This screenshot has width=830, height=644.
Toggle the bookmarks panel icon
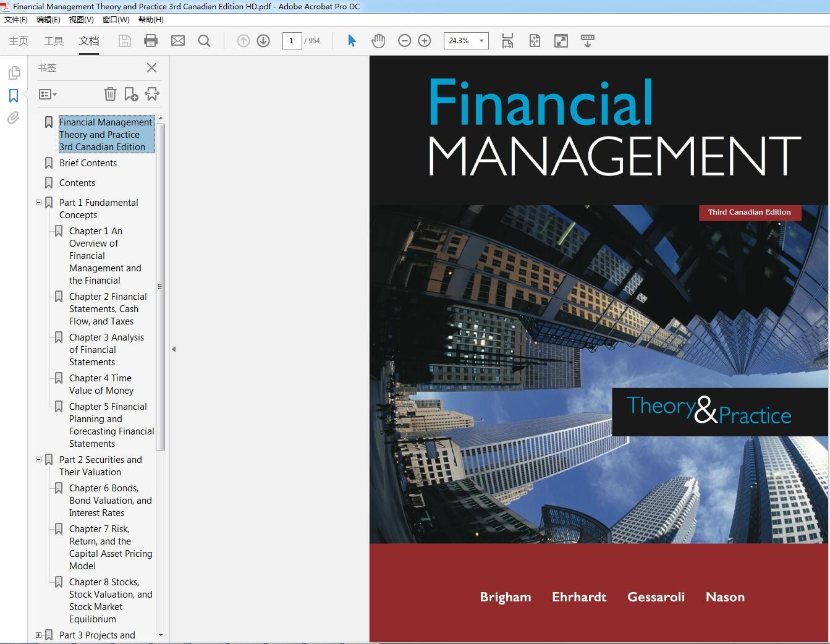coord(14,96)
